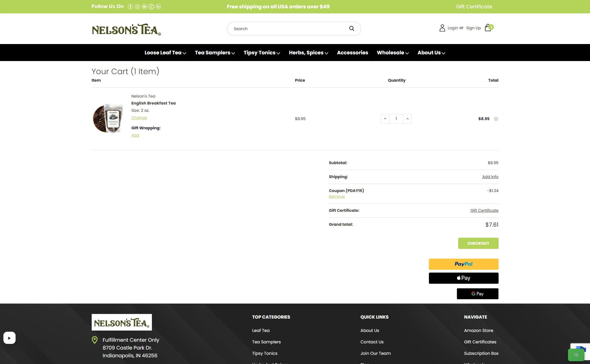Remove English Breakfast Tea with the x icon
The width and height of the screenshot is (590, 364).
click(496, 119)
